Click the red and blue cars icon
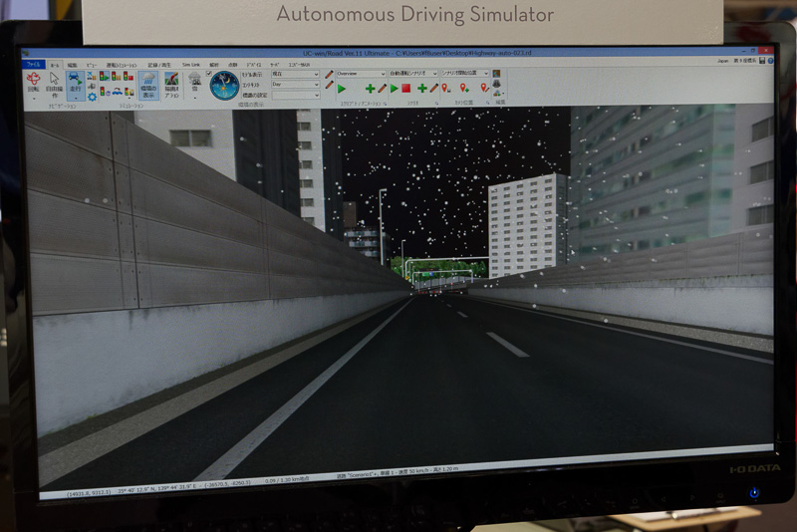The width and height of the screenshot is (797, 532). [x=117, y=92]
